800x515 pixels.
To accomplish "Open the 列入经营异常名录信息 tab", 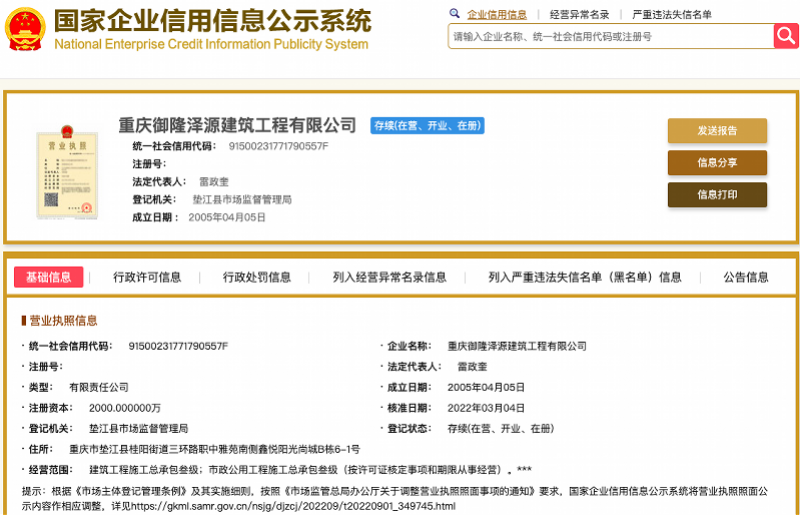I will [390, 277].
